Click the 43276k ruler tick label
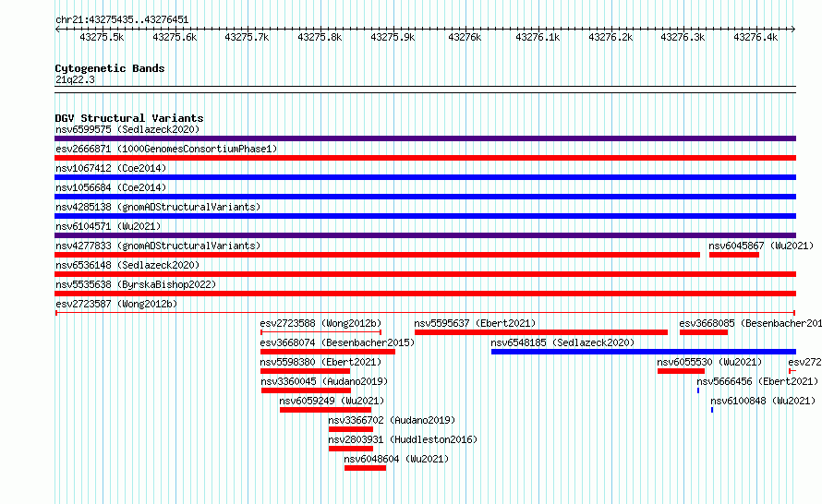 465,37
